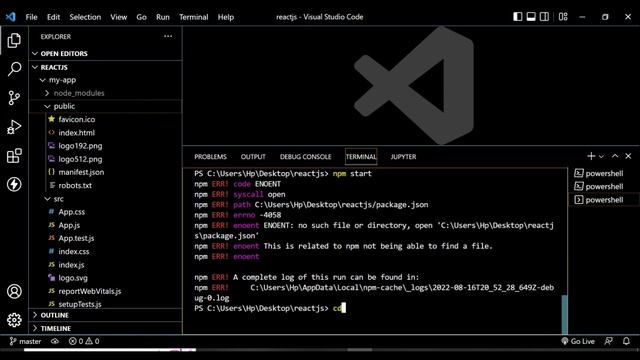Collapse the REACTJS folder section
Image resolution: width=640 pixels, height=360 pixels.
[x=105, y=67]
